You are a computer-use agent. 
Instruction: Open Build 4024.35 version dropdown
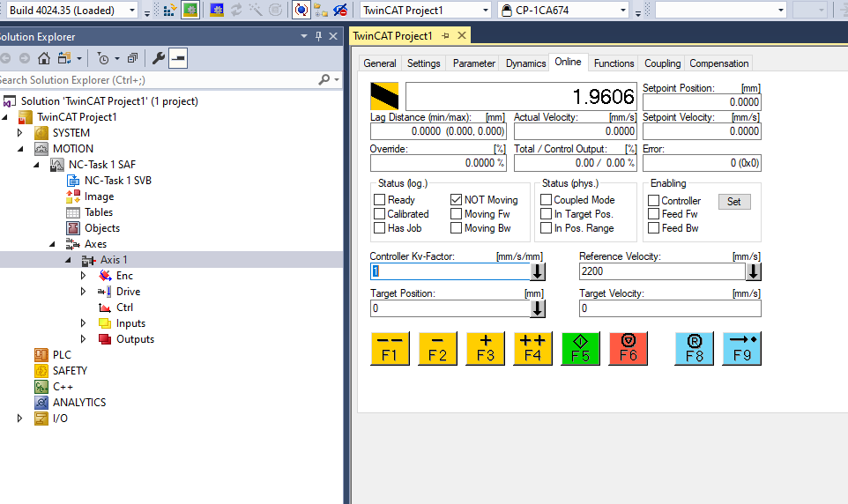[x=132, y=11]
